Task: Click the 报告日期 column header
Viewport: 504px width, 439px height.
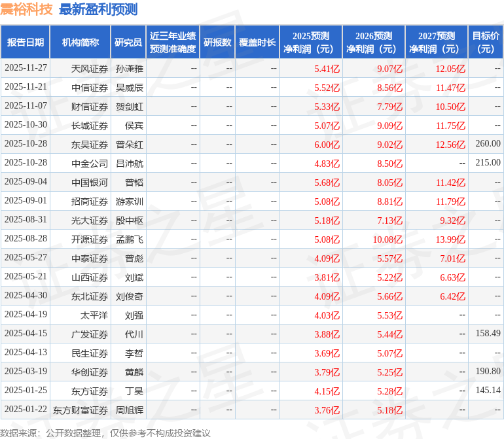Action: [x=26, y=42]
